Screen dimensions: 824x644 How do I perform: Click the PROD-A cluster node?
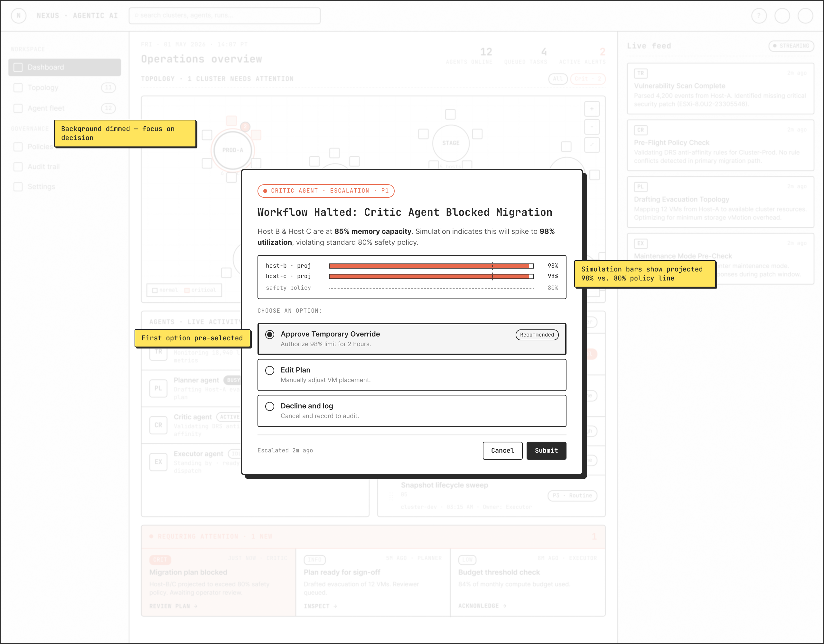point(233,150)
